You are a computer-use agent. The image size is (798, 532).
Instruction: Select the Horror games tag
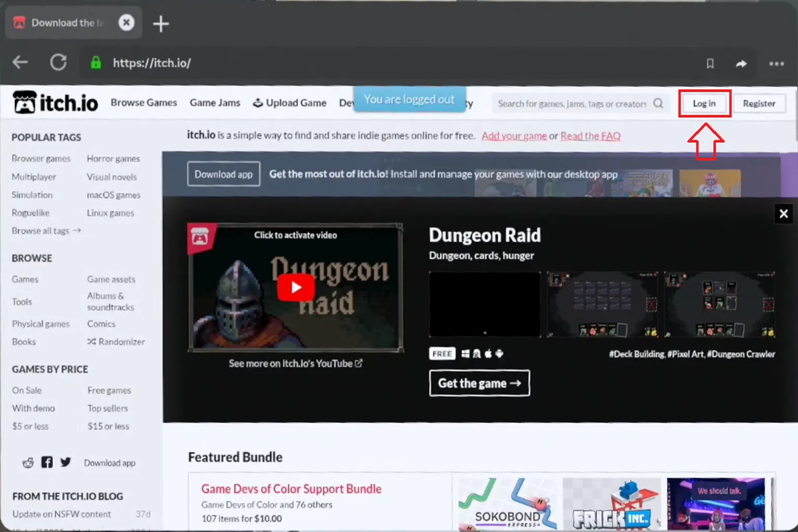(113, 158)
